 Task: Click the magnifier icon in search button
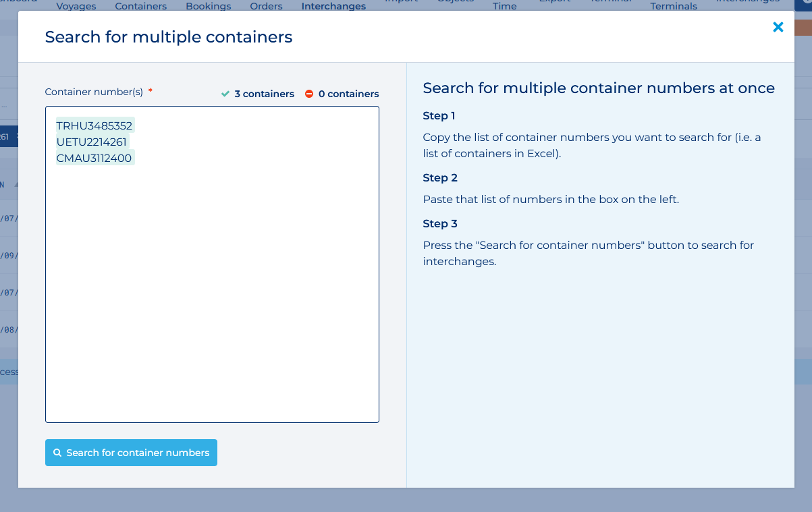pos(57,453)
